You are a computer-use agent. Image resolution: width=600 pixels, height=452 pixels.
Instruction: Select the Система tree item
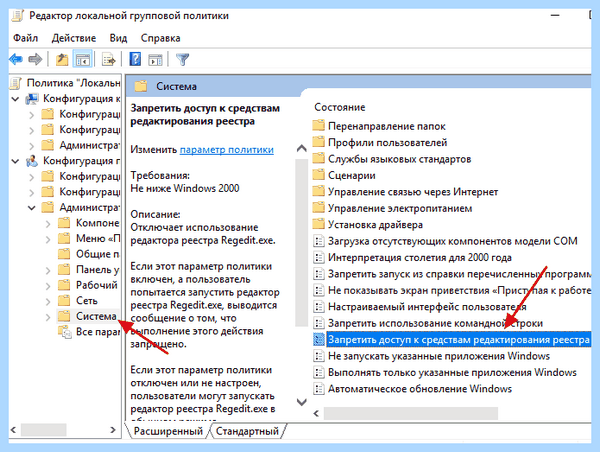(96, 316)
